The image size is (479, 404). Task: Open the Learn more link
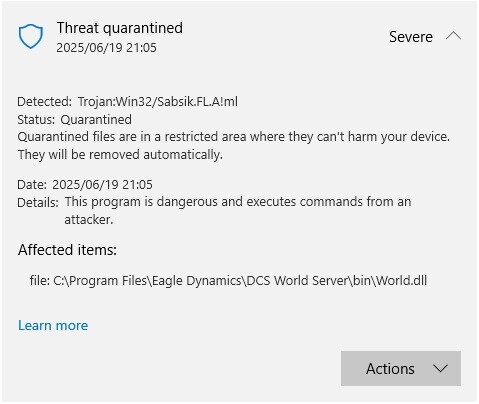[53, 325]
